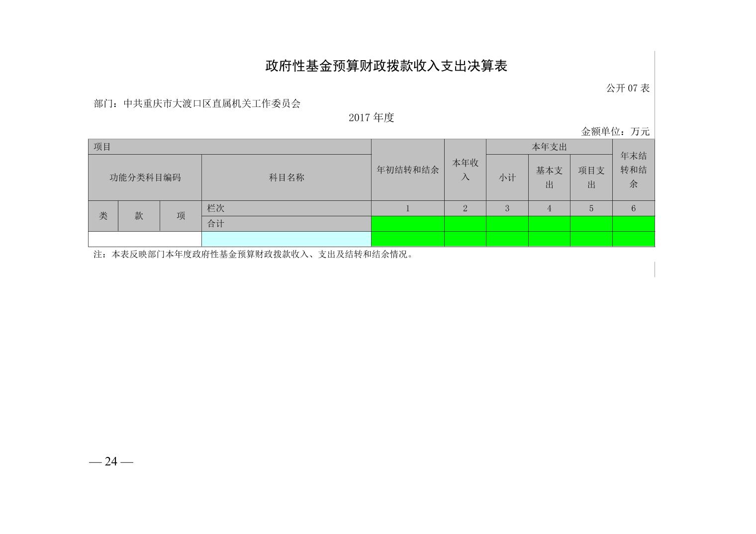Select the 本年支出 merged header cell

[549, 147]
